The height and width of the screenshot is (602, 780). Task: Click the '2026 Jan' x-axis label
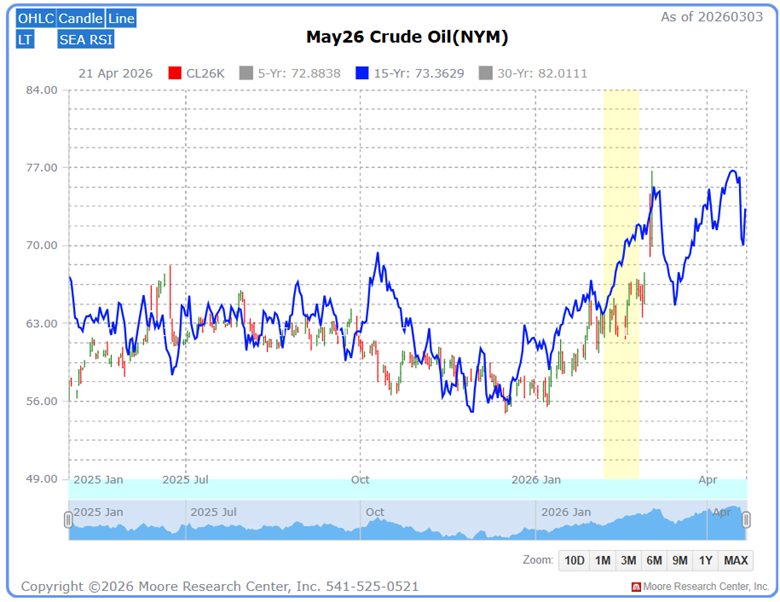pyautogui.click(x=536, y=480)
